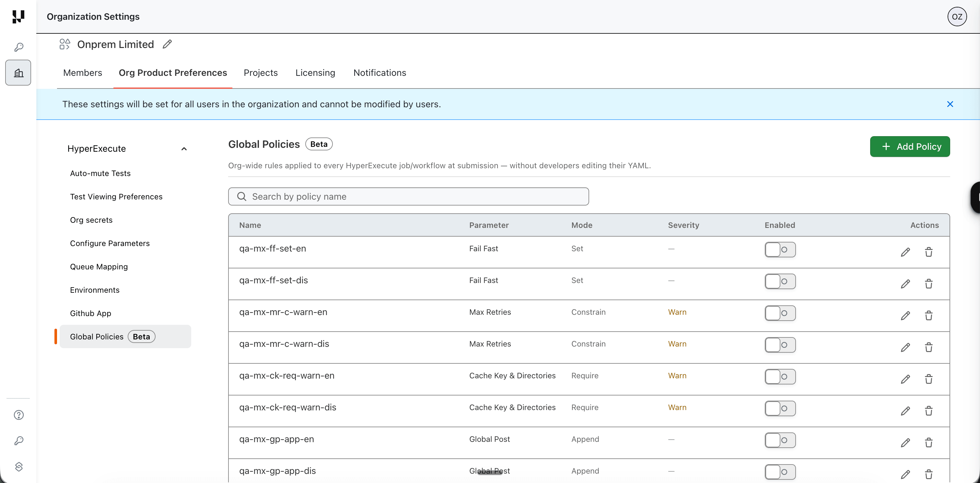Edit the qa-mx-mr-c-warn-dis policy
980x483 pixels.
coord(905,348)
